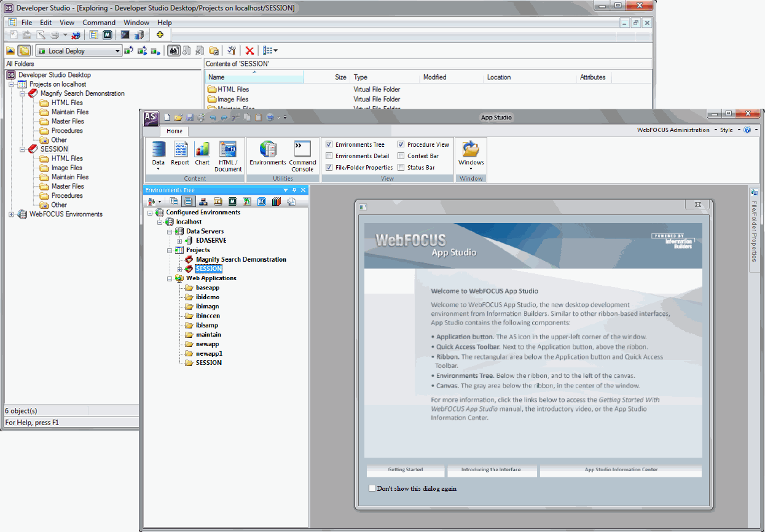
Task: Collapse the Configured Environments node
Action: coord(150,213)
